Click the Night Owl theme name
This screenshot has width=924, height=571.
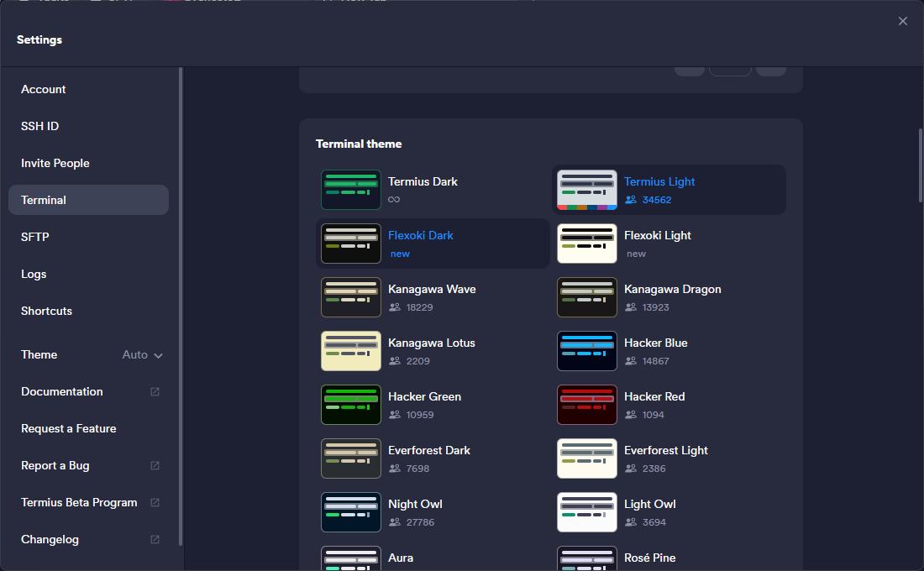[x=416, y=505]
